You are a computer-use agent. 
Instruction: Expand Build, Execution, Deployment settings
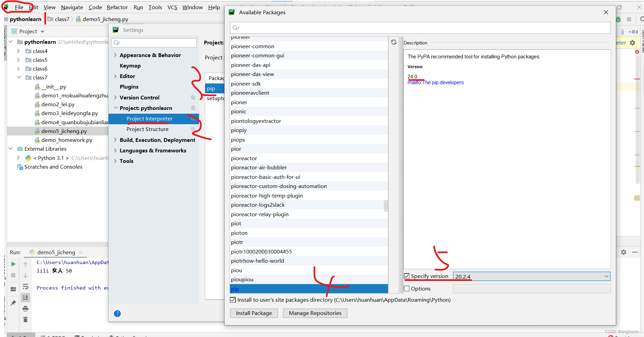tap(115, 140)
